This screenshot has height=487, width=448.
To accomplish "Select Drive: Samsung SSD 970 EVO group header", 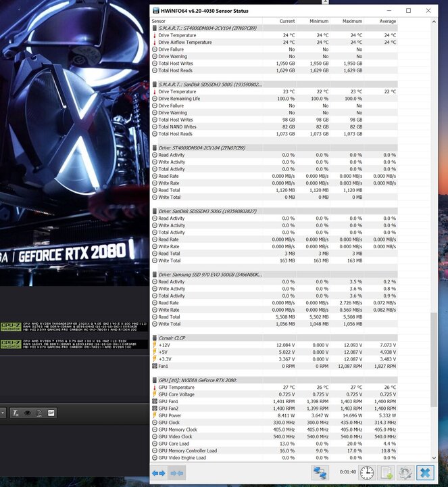I will click(274, 275).
